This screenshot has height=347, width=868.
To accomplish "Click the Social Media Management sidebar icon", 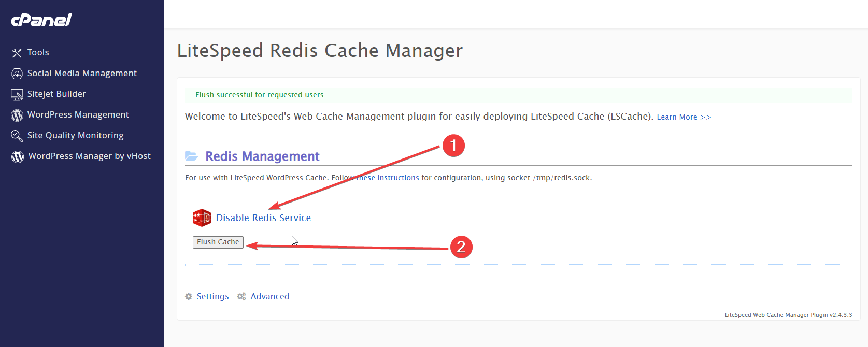I will click(17, 74).
